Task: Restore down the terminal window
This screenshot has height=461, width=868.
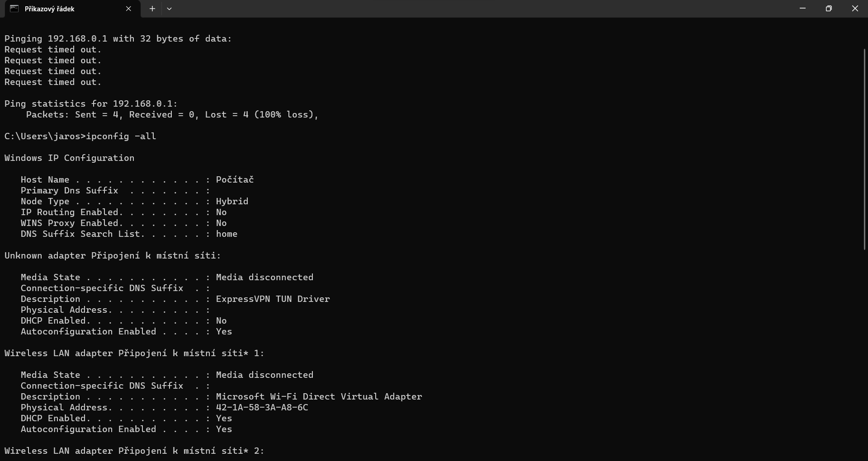Action: [829, 9]
